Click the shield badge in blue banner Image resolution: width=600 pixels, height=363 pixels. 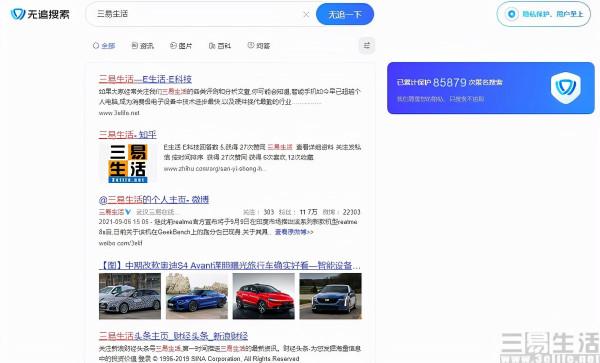tap(566, 88)
